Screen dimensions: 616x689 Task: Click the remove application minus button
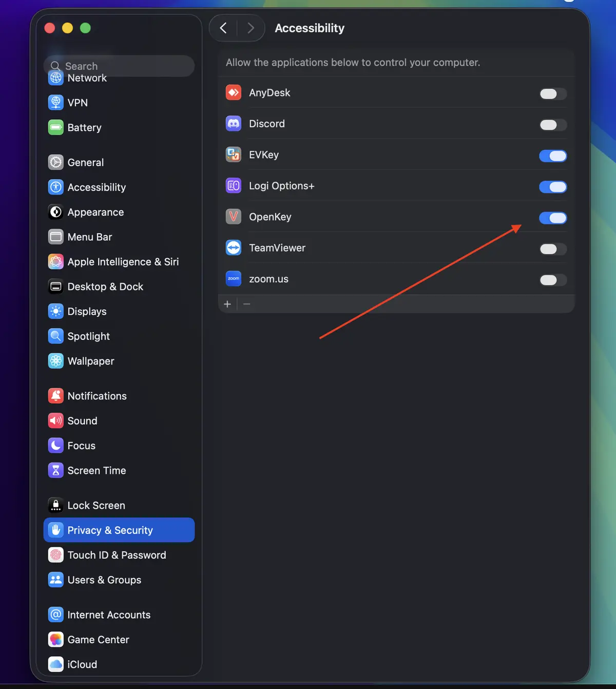pos(246,303)
